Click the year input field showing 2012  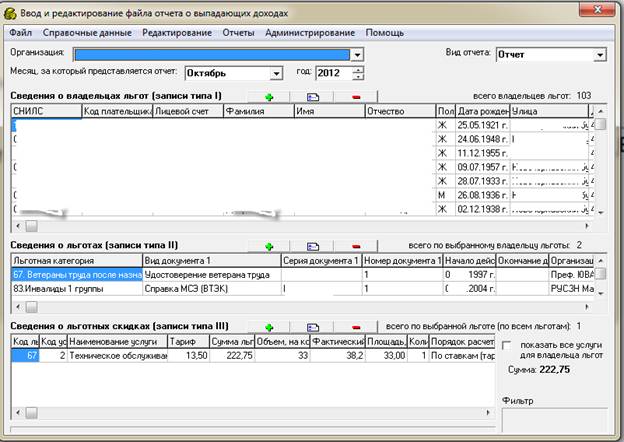point(334,73)
